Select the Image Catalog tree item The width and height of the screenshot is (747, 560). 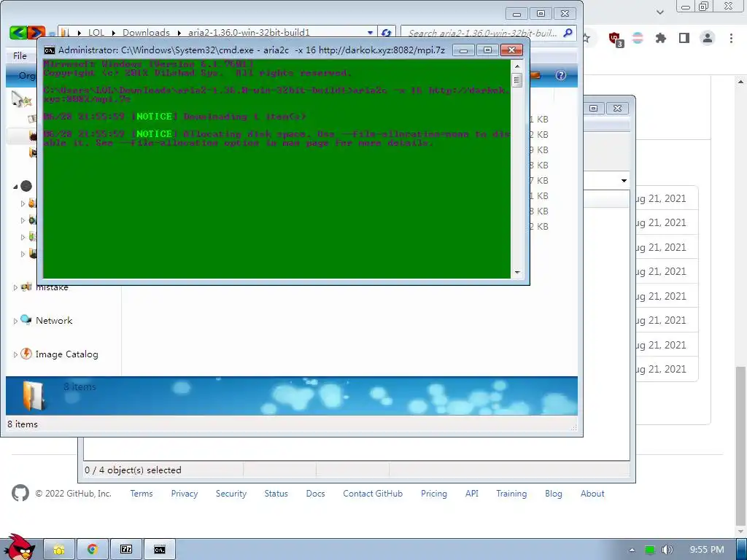pos(66,354)
